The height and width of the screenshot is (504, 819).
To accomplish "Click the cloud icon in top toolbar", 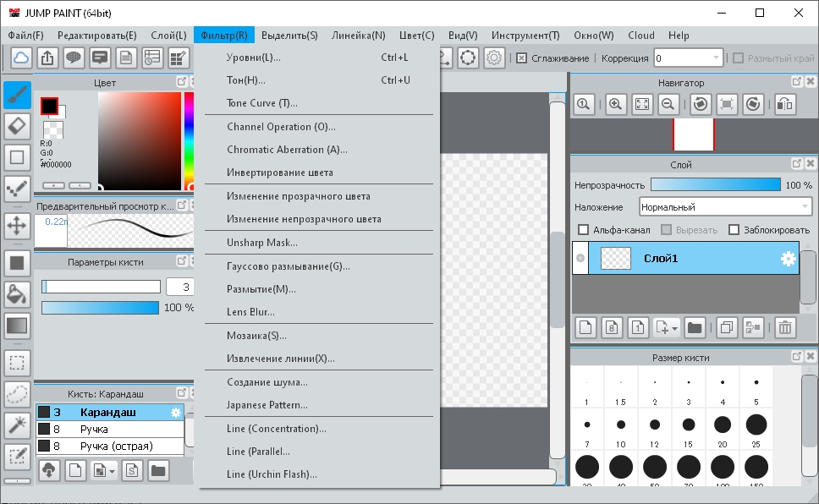I will [x=21, y=58].
